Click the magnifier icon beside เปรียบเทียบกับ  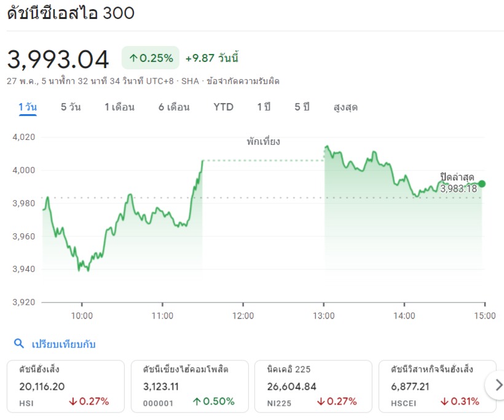[x=19, y=344]
